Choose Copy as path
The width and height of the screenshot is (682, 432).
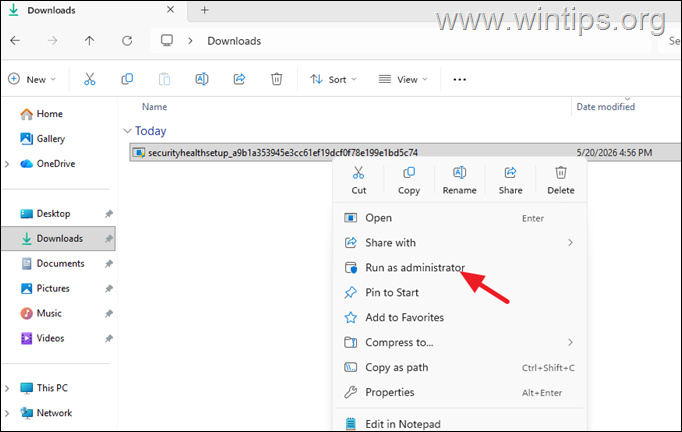459,368
